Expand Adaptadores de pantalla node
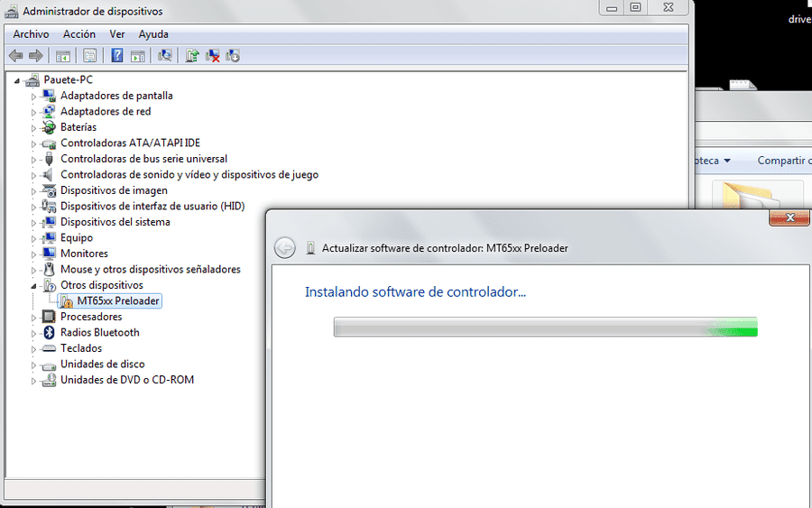This screenshot has width=812, height=508. pyautogui.click(x=33, y=97)
